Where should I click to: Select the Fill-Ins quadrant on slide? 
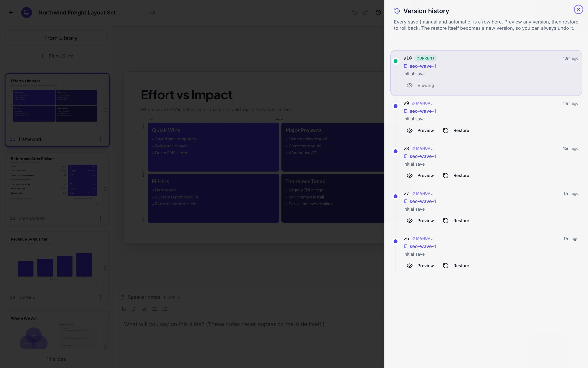213,198
